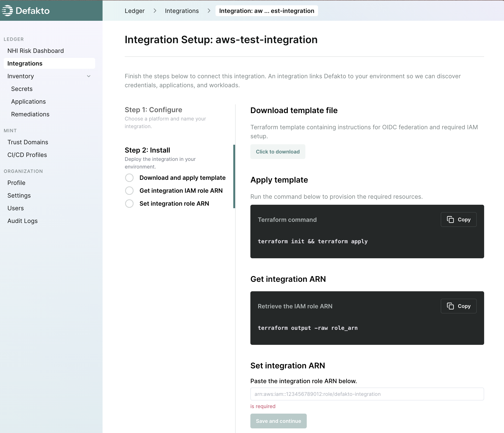
Task: Select the Download and apply template radio
Action: tap(129, 178)
